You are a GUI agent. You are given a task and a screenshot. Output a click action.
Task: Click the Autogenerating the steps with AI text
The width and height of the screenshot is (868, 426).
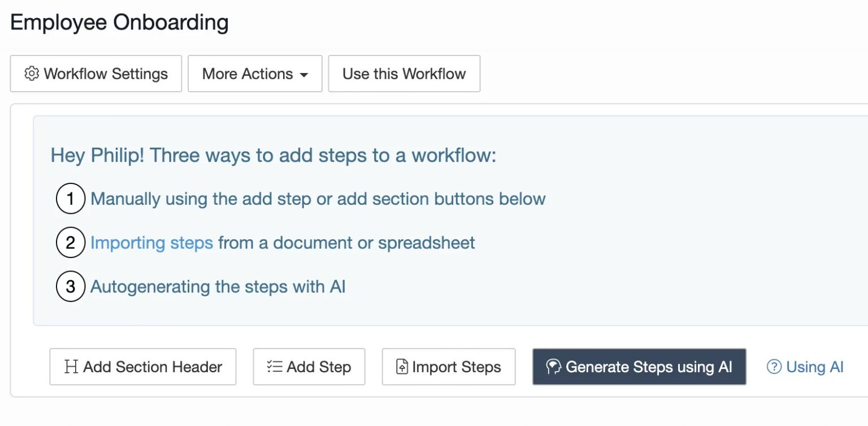click(218, 286)
